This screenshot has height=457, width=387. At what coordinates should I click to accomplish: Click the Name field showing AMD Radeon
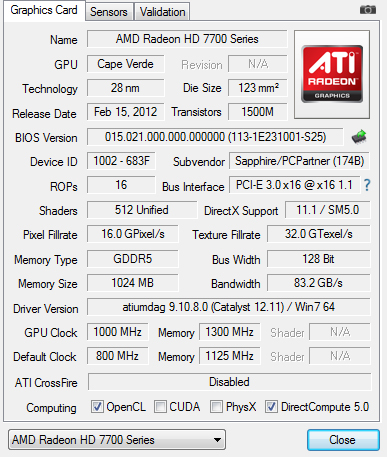[187, 39]
